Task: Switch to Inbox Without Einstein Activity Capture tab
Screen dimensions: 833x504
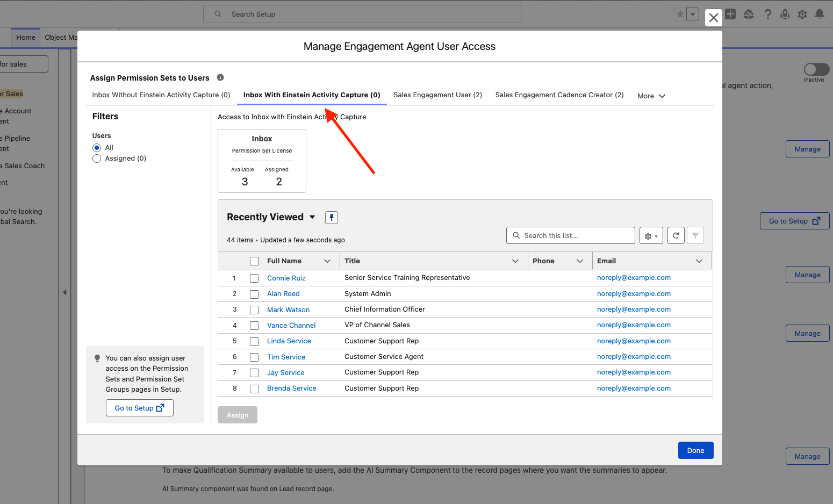Action: (x=161, y=95)
